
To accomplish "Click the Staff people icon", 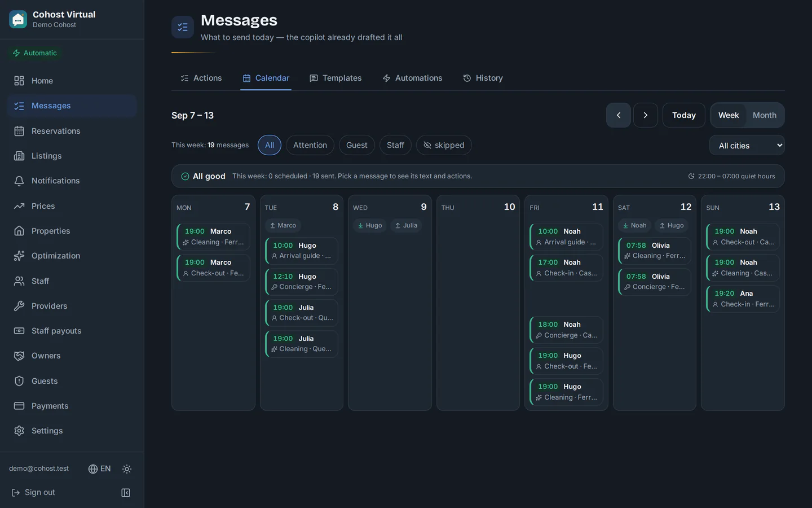I will coord(19,281).
